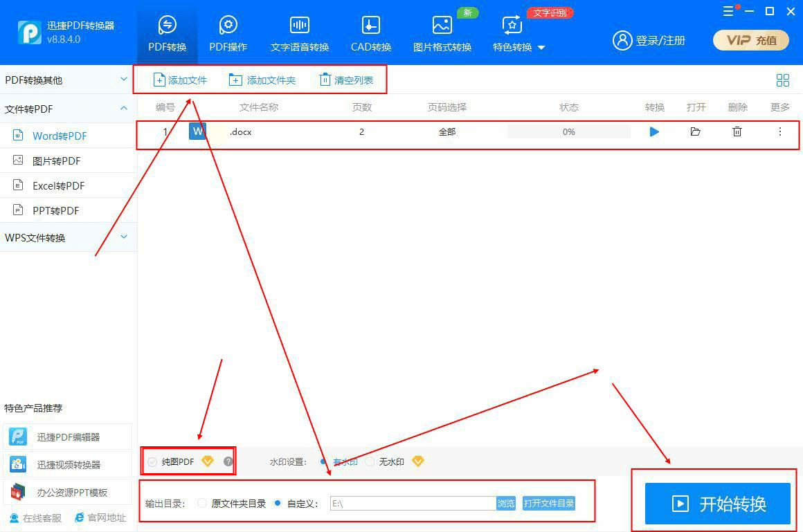Click the .docx file name
803x532 pixels.
point(241,131)
